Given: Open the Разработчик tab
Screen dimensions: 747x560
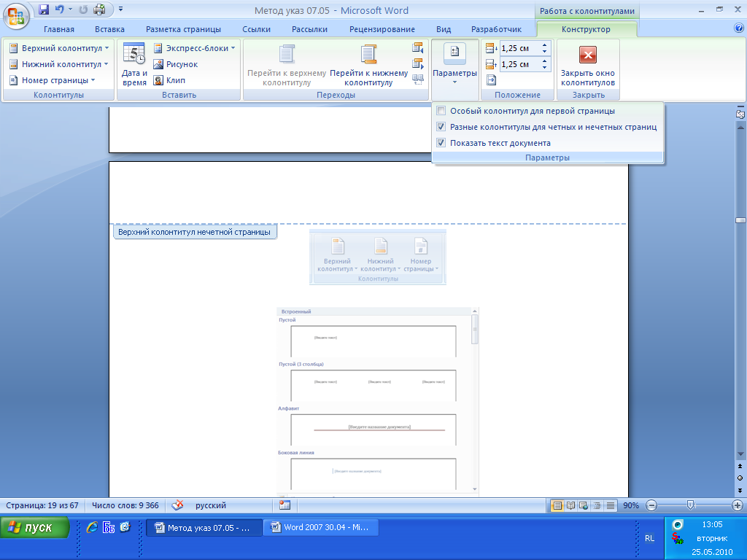Looking at the screenshot, I should coord(496,29).
